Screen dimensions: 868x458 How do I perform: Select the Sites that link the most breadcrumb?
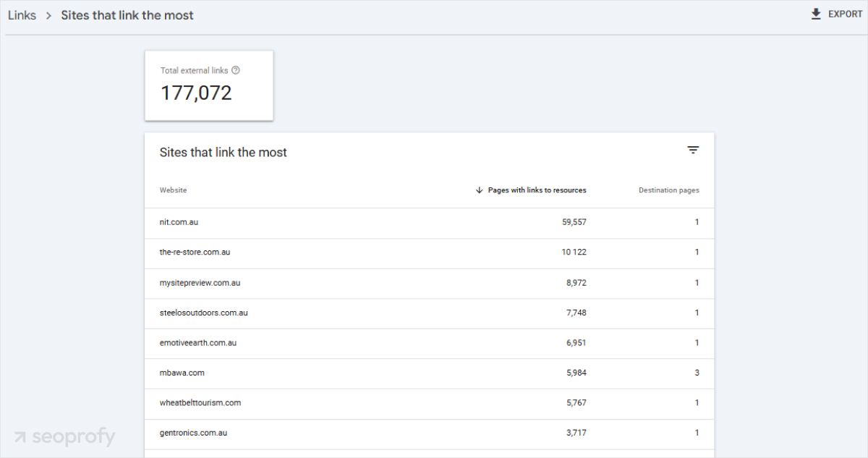[127, 14]
